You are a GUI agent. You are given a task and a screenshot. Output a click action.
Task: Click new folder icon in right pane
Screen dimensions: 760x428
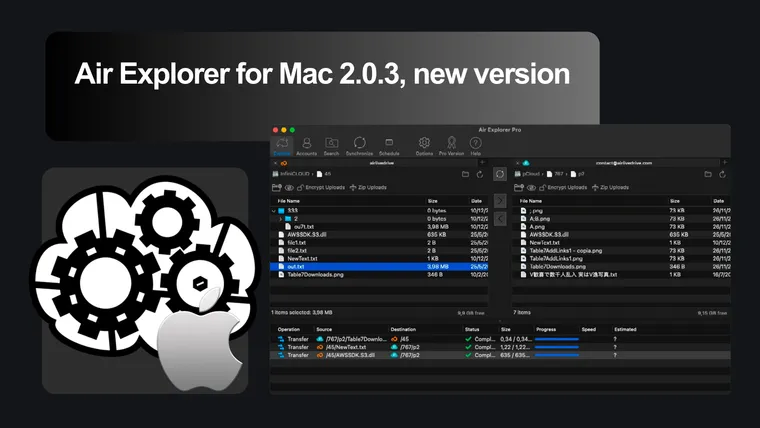click(708, 174)
